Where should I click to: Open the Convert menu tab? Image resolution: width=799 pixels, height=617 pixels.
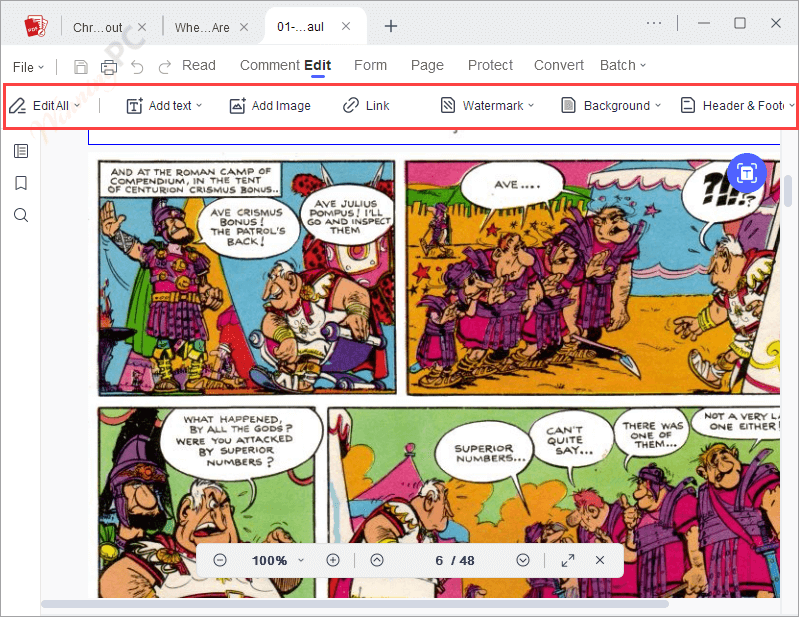point(558,65)
